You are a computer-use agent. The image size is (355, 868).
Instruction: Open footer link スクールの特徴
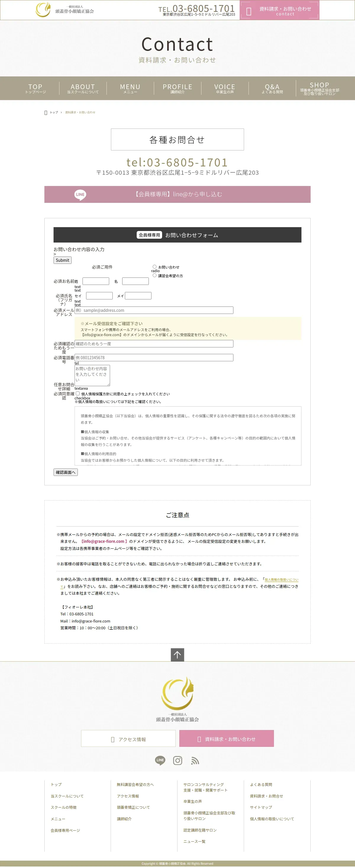pos(64,807)
